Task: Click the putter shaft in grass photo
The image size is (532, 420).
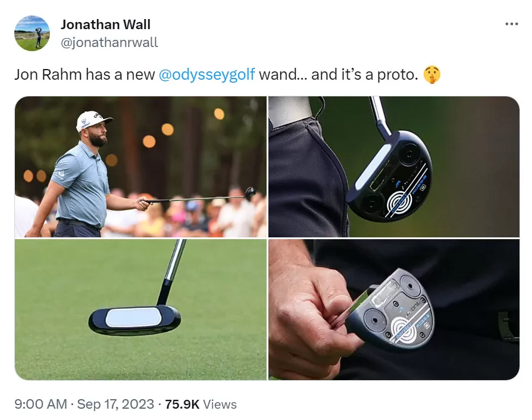Action: click(174, 271)
